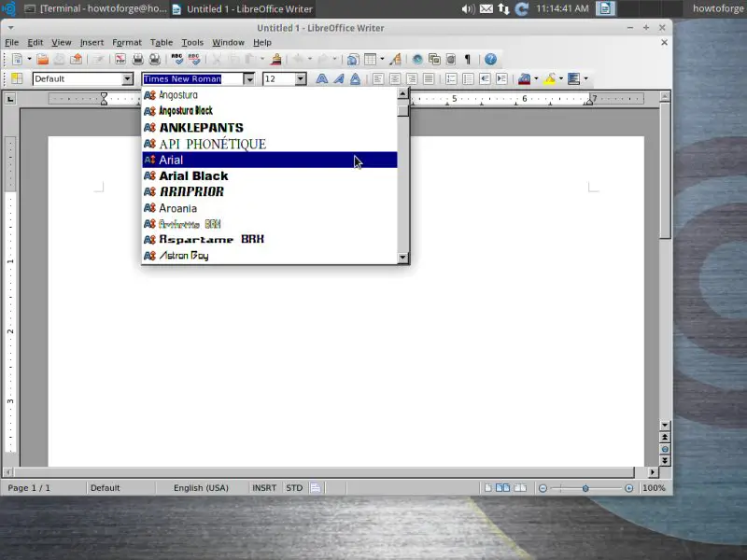Open the File menu
The width and height of the screenshot is (747, 560).
pyautogui.click(x=11, y=42)
